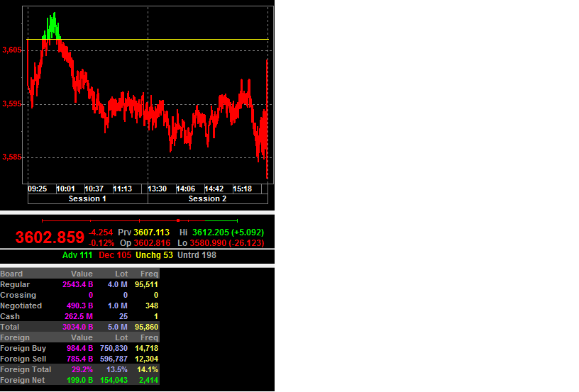The width and height of the screenshot is (579, 392).
Task: Click the Session 2 label below the chart
Action: point(207,198)
